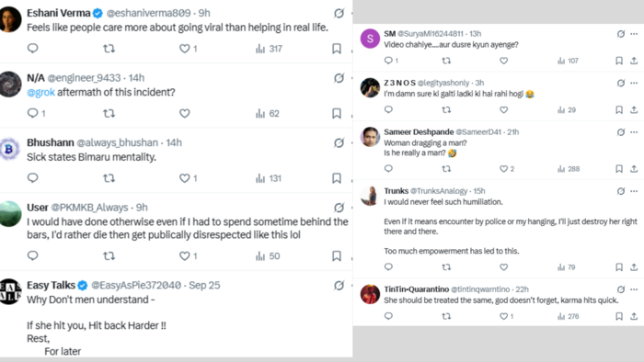Screen dimensions: 644x362
Task: Open the @EasyAsPie372040 handle
Action: [136, 286]
